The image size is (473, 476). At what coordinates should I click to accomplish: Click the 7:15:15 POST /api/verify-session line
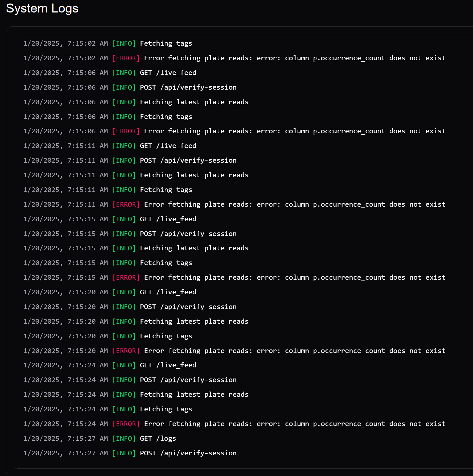(188, 234)
